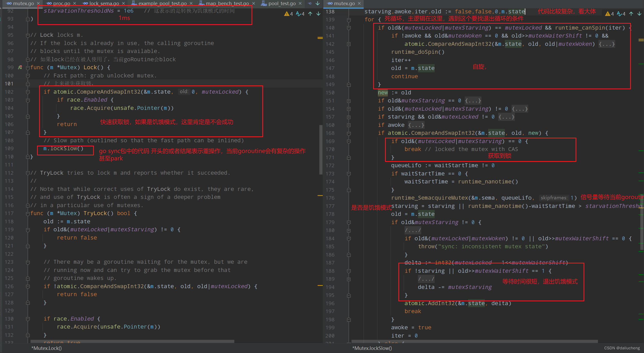Go to previous highlighted problem in right editor
This screenshot has height=353, width=644.
pyautogui.click(x=631, y=14)
